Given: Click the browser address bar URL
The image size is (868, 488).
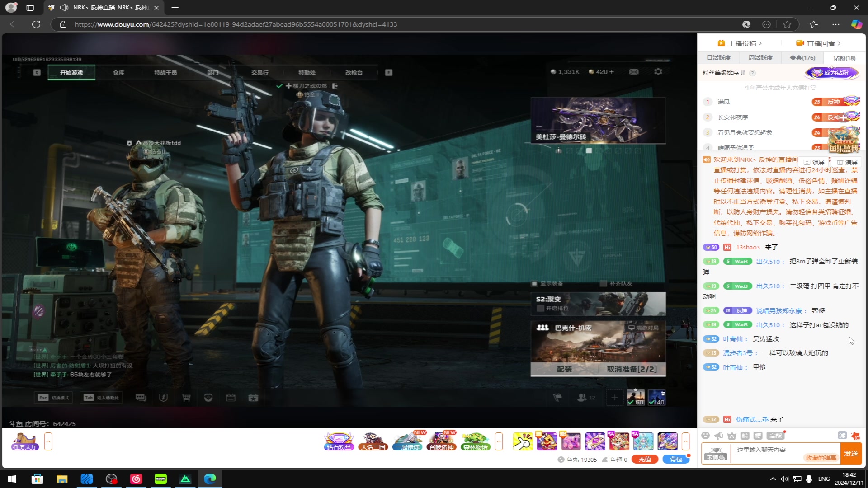Looking at the screenshot, I should [x=236, y=24].
